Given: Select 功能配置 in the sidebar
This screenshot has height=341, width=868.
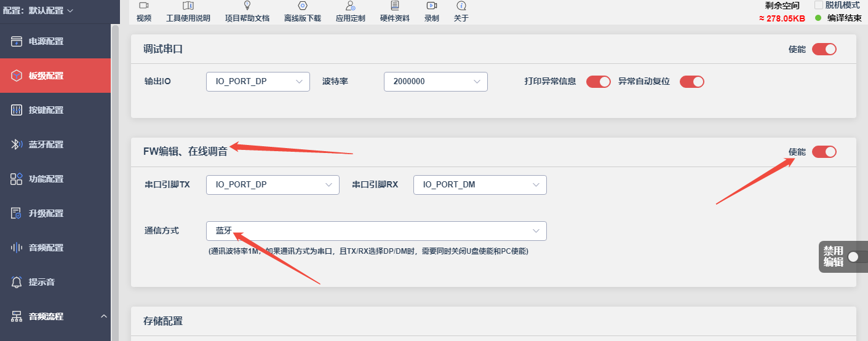Looking at the screenshot, I should pos(55,179).
